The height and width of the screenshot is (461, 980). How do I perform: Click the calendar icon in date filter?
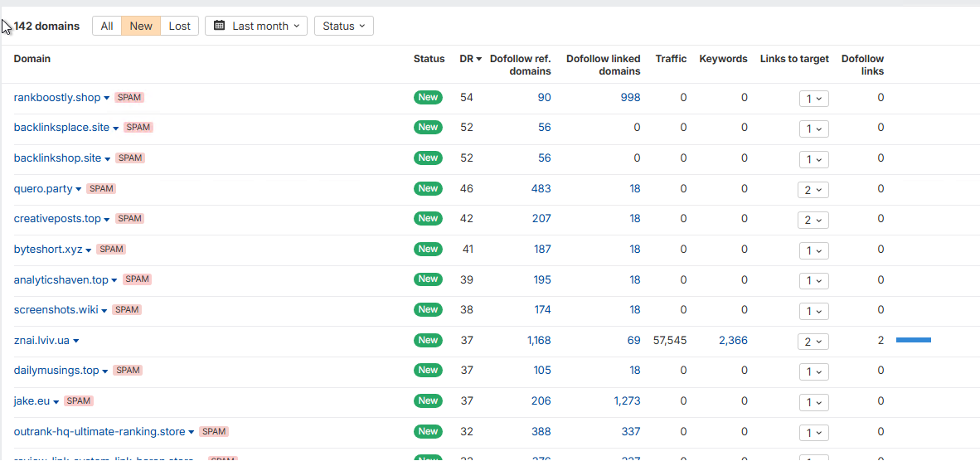(x=219, y=26)
